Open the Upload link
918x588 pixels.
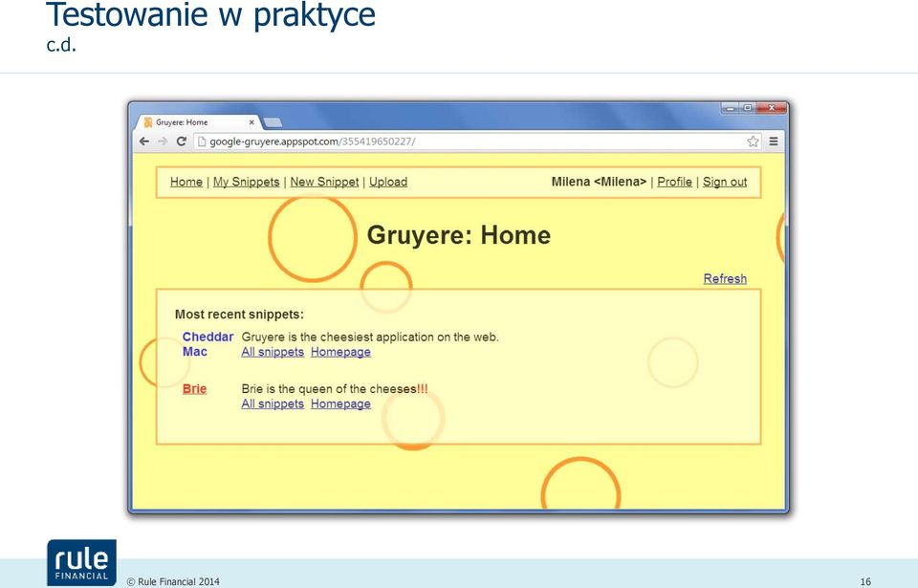click(x=388, y=182)
